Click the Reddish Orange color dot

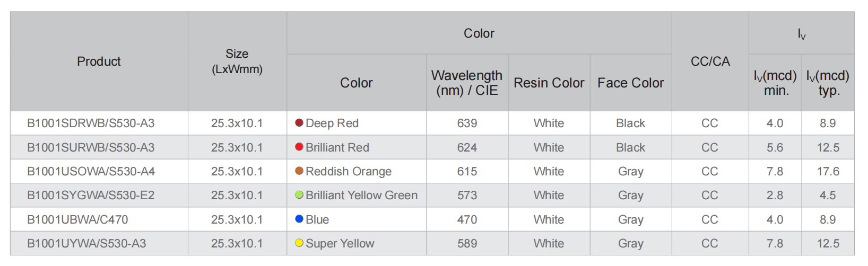(x=299, y=171)
